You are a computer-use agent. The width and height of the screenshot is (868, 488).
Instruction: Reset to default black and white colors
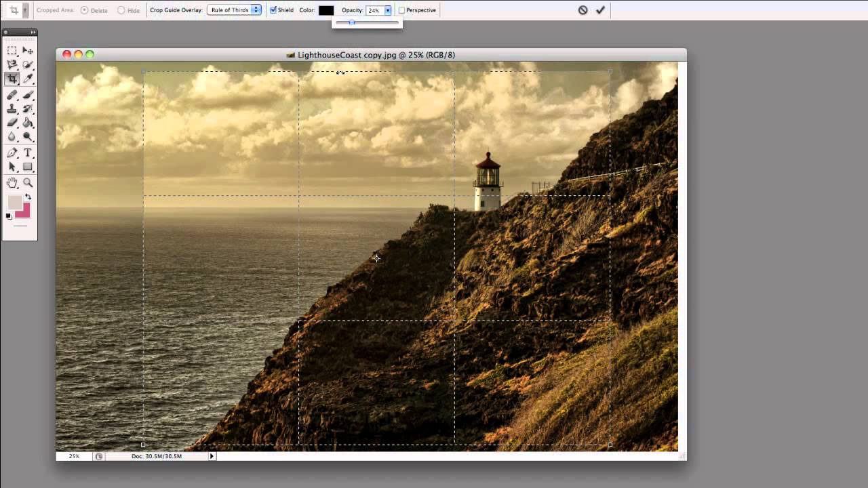[x=9, y=216]
